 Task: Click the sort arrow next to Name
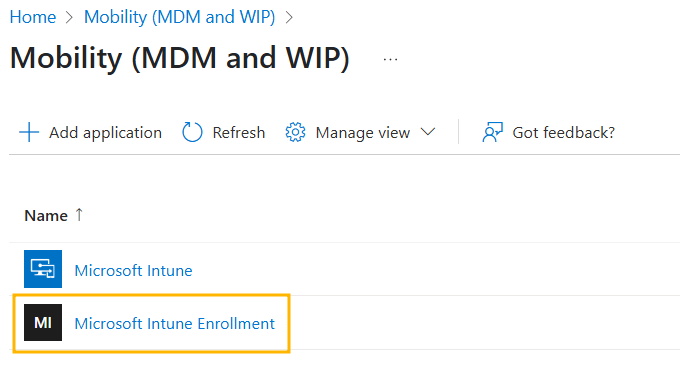pos(79,215)
